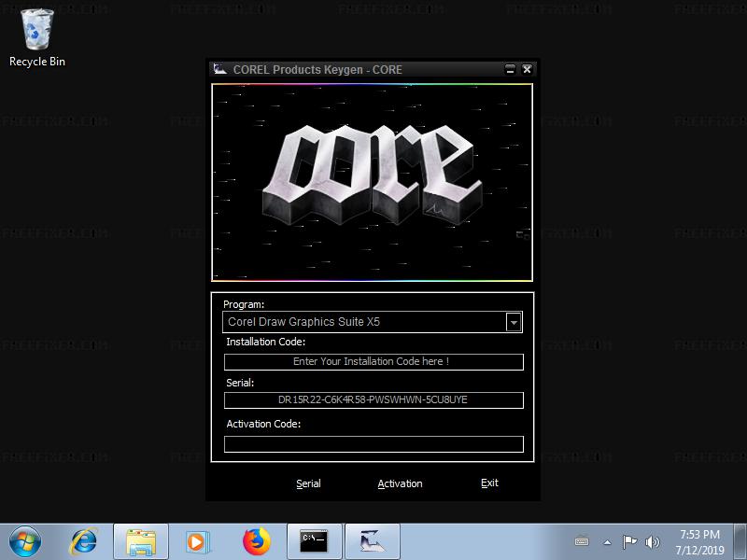Click the volume speaker tray icon

[652, 542]
